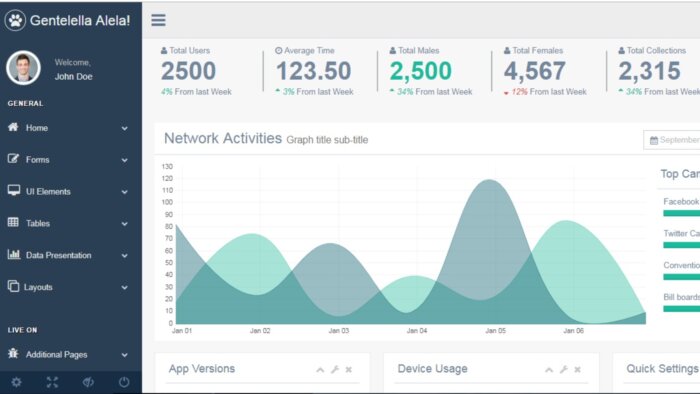Open settings via sidebar footer gear icon
Viewport: 700px width, 394px height.
[x=17, y=382]
